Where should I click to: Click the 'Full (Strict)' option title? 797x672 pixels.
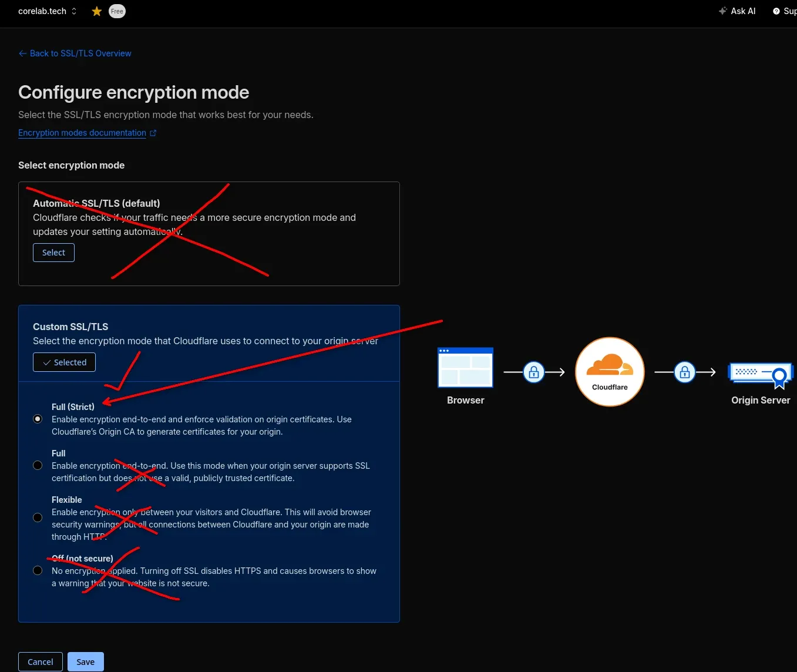click(73, 406)
